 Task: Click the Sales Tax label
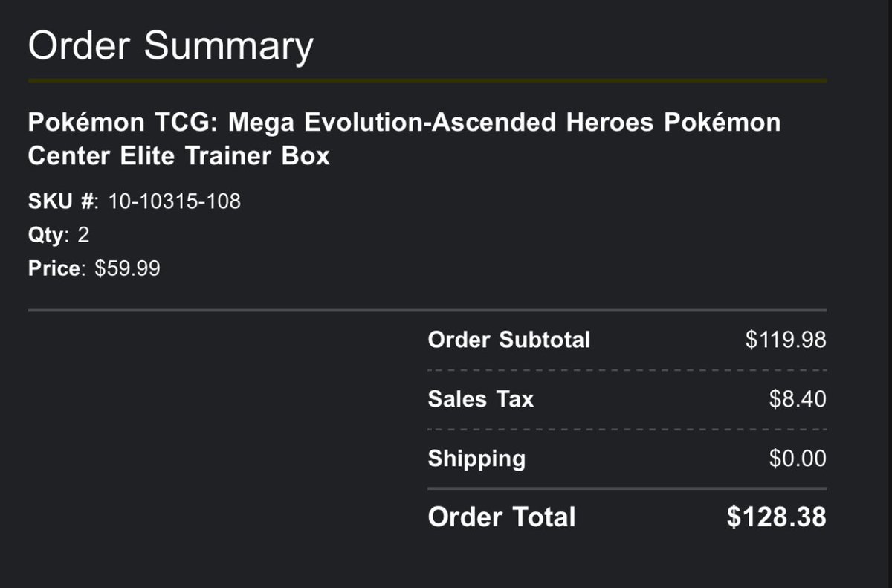point(481,399)
